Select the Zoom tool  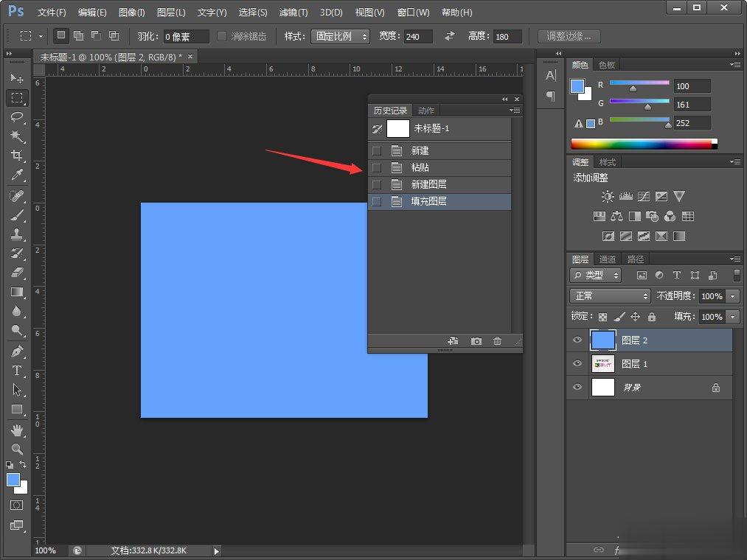[x=17, y=449]
